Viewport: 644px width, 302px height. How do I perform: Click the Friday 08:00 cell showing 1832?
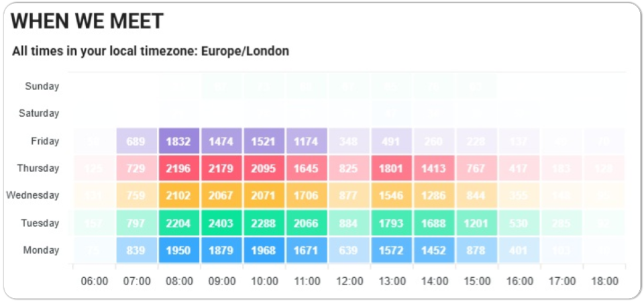click(x=179, y=141)
